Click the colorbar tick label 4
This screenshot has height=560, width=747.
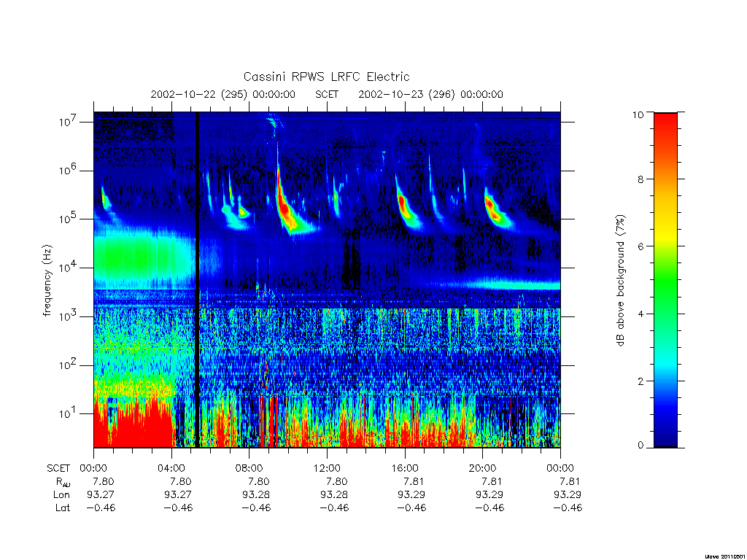[640, 314]
